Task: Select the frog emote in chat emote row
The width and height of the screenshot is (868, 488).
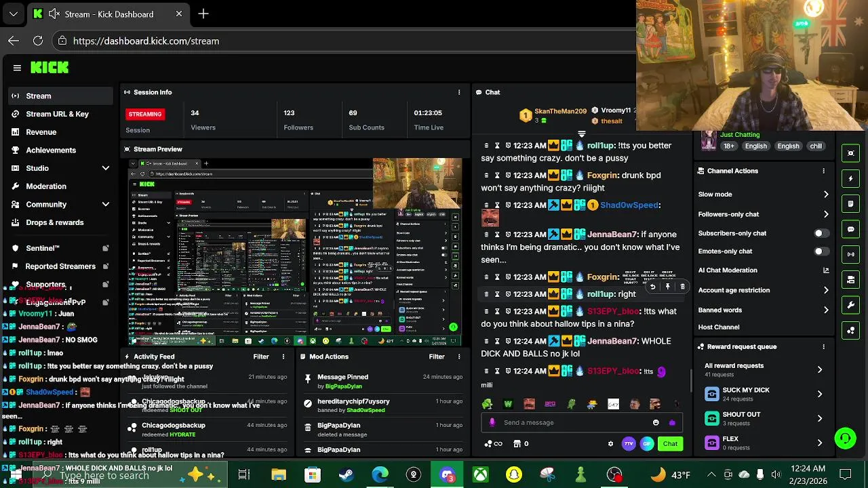Action: (487, 404)
